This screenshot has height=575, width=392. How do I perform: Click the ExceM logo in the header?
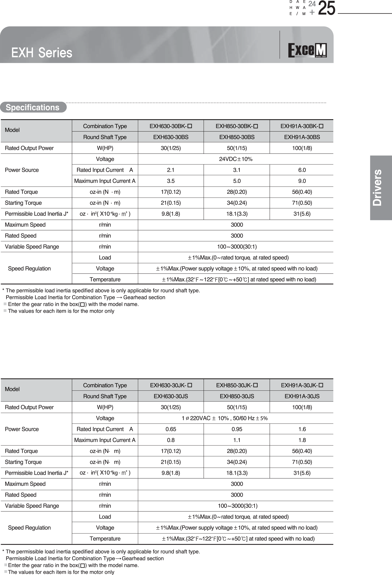(307, 50)
